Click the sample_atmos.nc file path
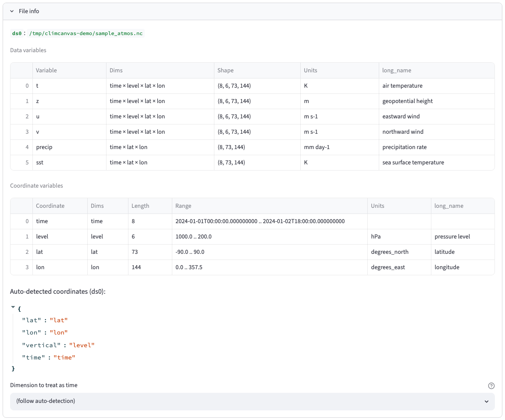The width and height of the screenshot is (505, 420). click(85, 33)
